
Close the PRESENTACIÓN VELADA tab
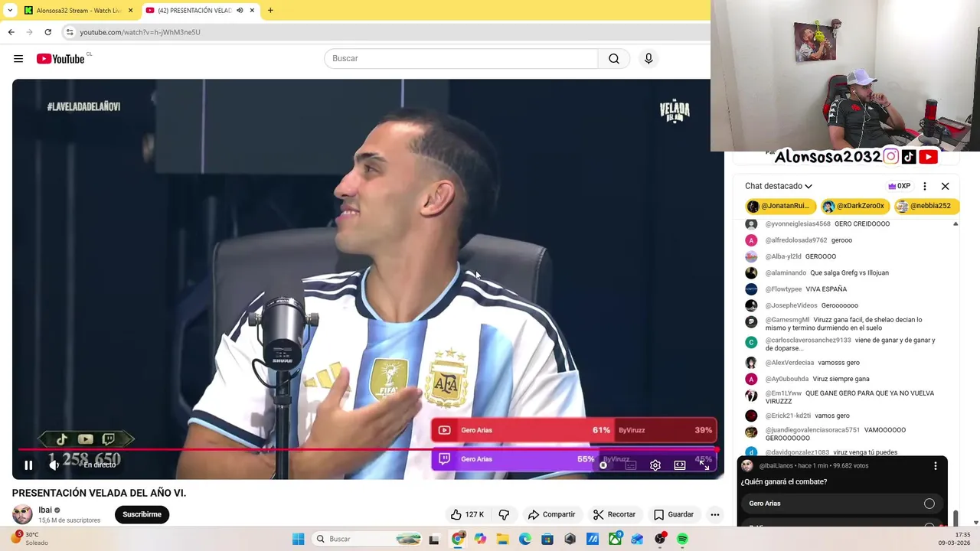click(x=252, y=11)
